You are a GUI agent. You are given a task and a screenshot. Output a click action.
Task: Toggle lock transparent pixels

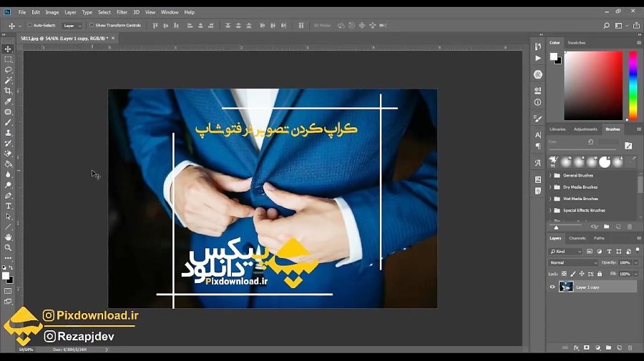click(x=564, y=274)
